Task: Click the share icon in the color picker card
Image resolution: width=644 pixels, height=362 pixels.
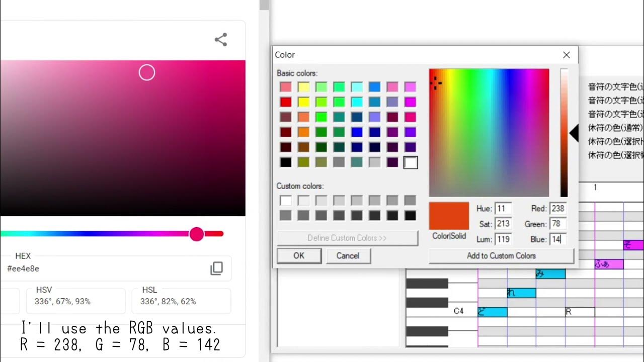Action: pos(221,40)
